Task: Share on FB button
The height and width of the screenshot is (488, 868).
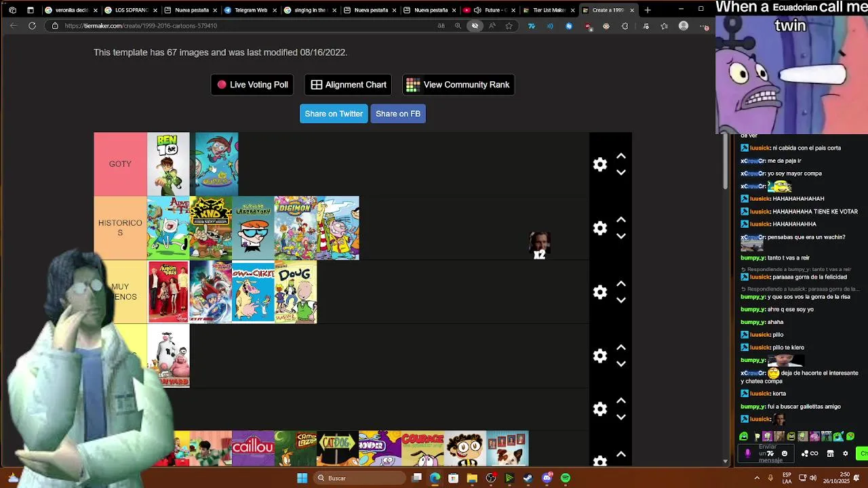Action: 398,114
